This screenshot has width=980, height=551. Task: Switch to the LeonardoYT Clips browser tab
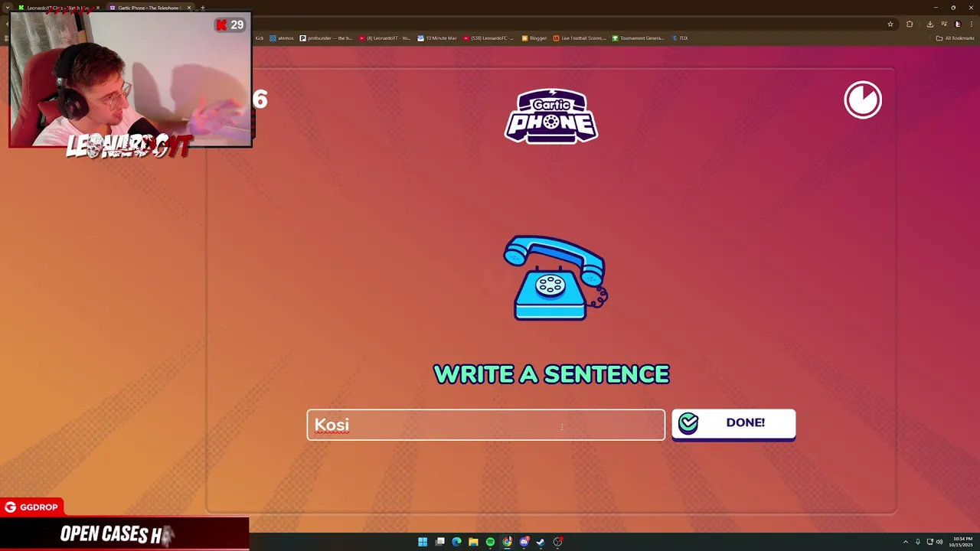tap(57, 8)
